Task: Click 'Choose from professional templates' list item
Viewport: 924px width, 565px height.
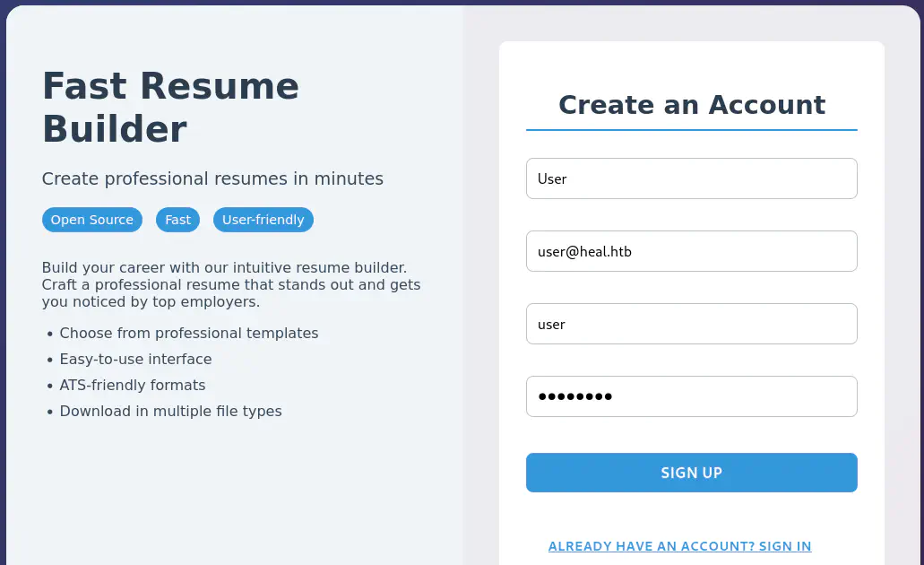Action: click(188, 333)
